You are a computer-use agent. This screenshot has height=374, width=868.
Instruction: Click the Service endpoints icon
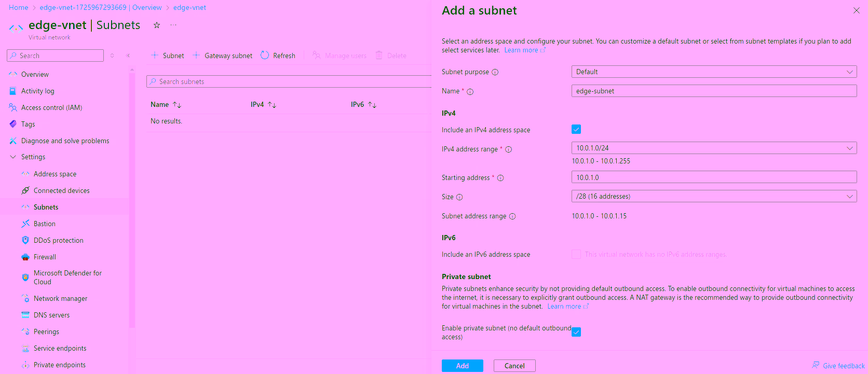click(25, 348)
